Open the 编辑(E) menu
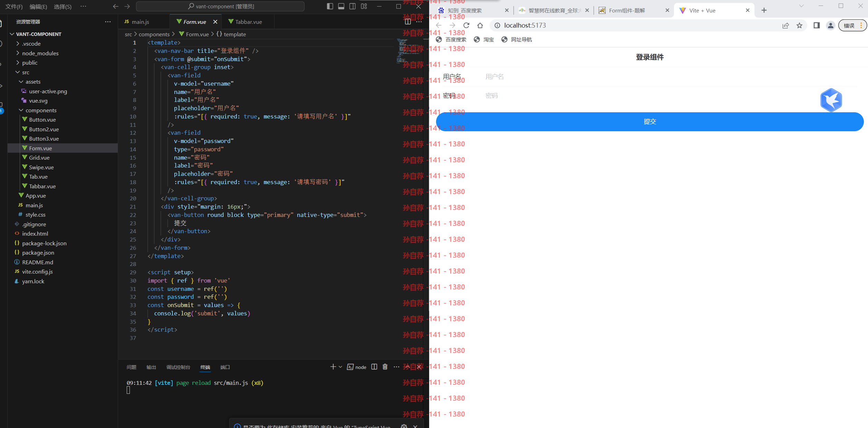The width and height of the screenshot is (868, 428). pyautogui.click(x=38, y=7)
